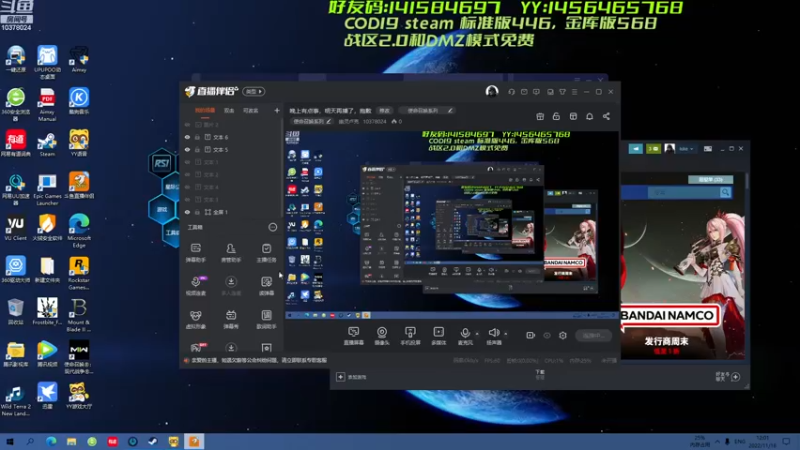Image resolution: width=800 pixels, height=450 pixels.
Task: Open File Explorer from taskbar
Action: click(71, 441)
